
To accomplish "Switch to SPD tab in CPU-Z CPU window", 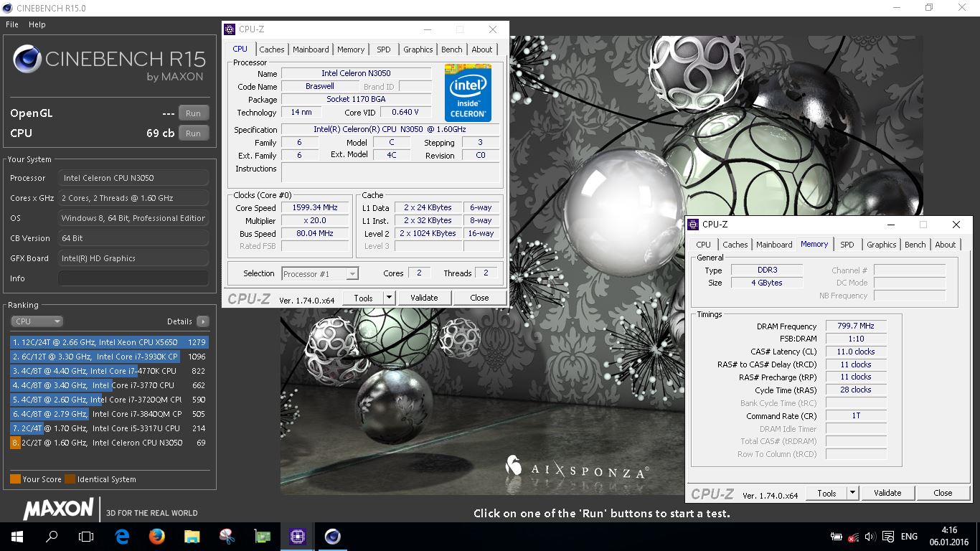I will tap(384, 50).
